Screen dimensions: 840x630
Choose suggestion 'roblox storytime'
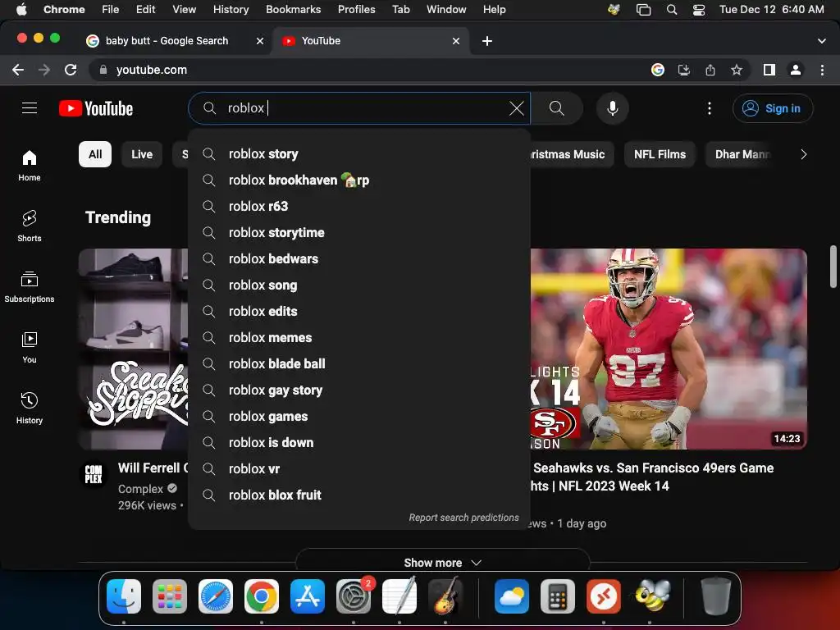(x=359, y=232)
